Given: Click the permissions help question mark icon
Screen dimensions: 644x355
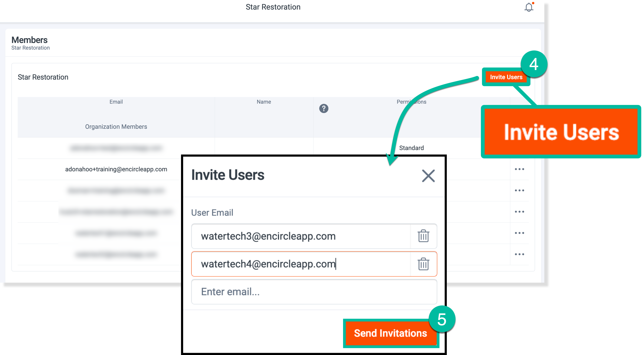Looking at the screenshot, I should (323, 108).
